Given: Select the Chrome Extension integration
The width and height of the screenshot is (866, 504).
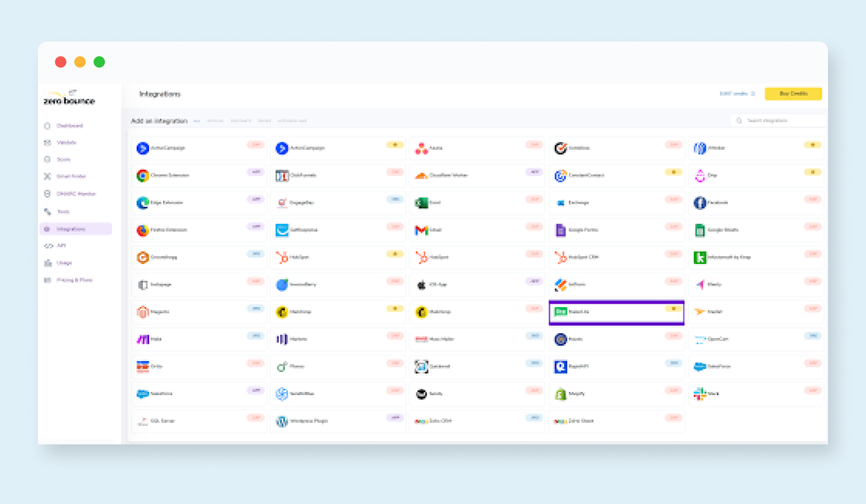Looking at the screenshot, I should [198, 176].
